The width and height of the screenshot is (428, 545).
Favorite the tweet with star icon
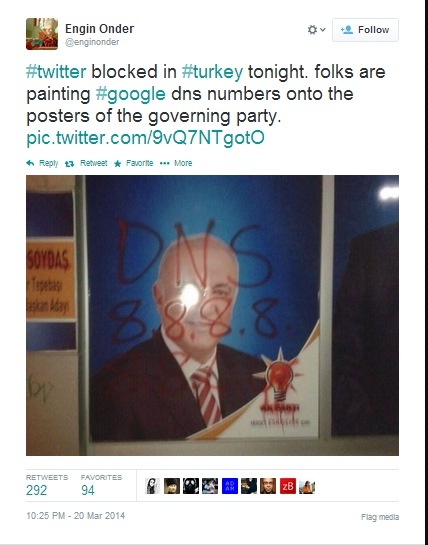(118, 163)
